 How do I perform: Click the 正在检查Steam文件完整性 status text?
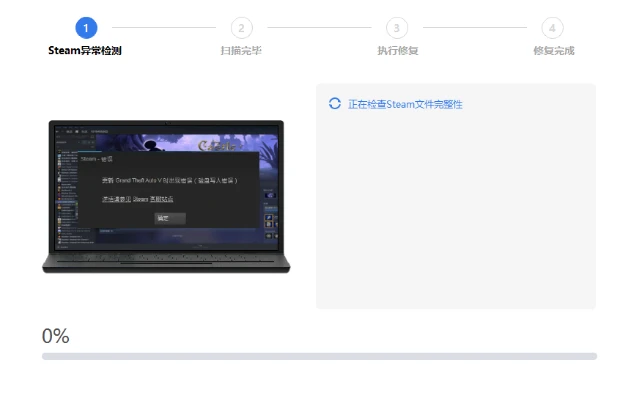[405, 105]
